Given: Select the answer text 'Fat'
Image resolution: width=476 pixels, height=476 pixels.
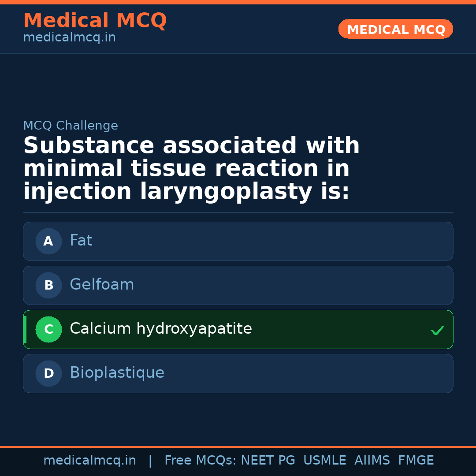Looking at the screenshot, I should 81,241.
